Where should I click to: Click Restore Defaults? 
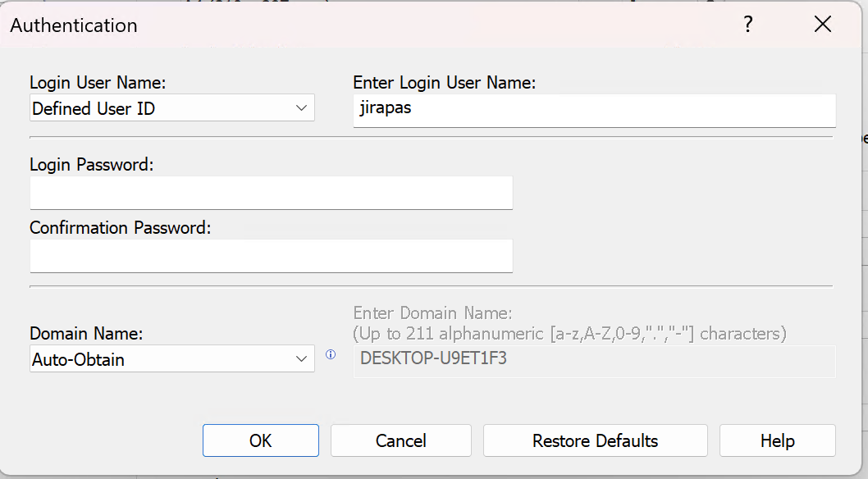(595, 440)
